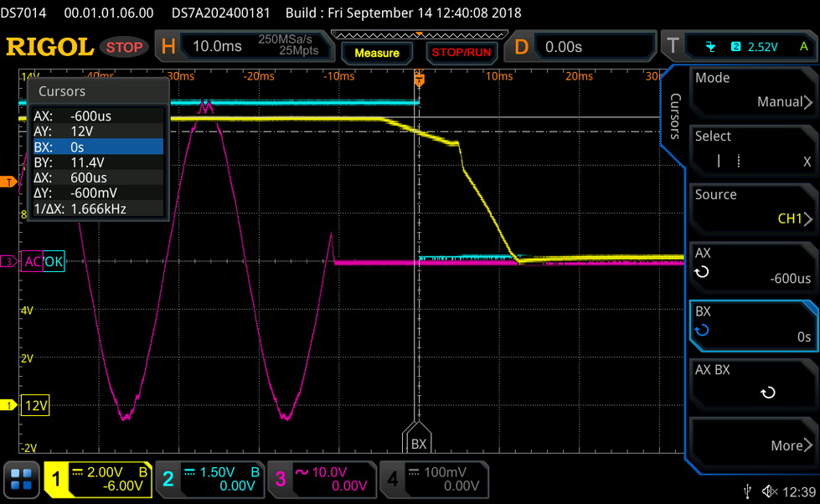
Task: Open the Mode Manual menu item
Action: [x=752, y=90]
